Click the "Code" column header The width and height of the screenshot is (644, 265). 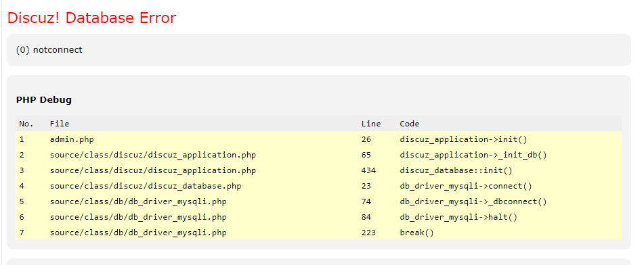410,124
